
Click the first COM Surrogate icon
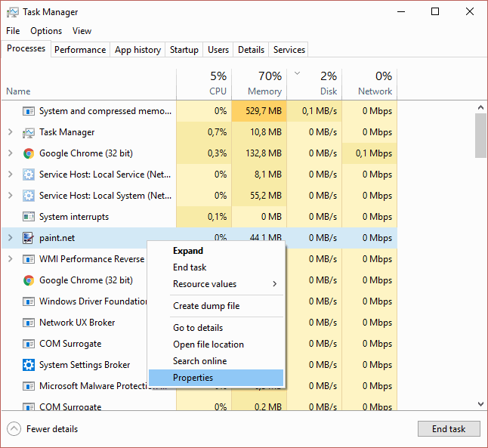pyautogui.click(x=29, y=344)
